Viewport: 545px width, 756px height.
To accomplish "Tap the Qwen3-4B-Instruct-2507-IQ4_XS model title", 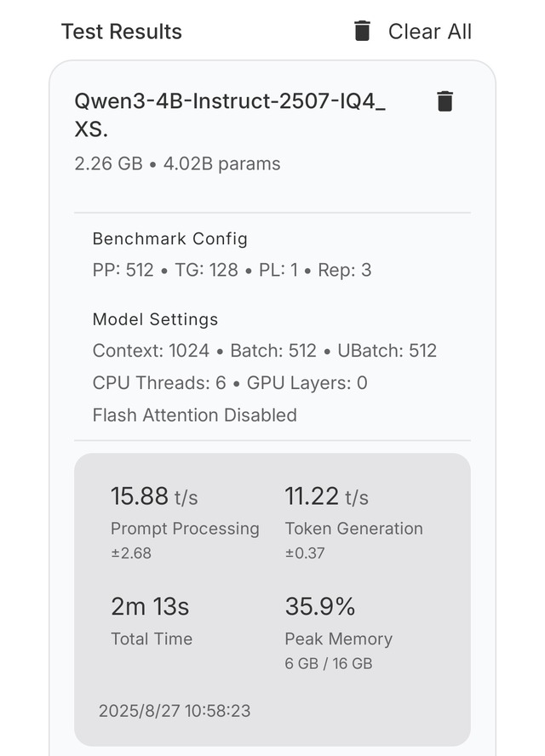I will coord(230,115).
